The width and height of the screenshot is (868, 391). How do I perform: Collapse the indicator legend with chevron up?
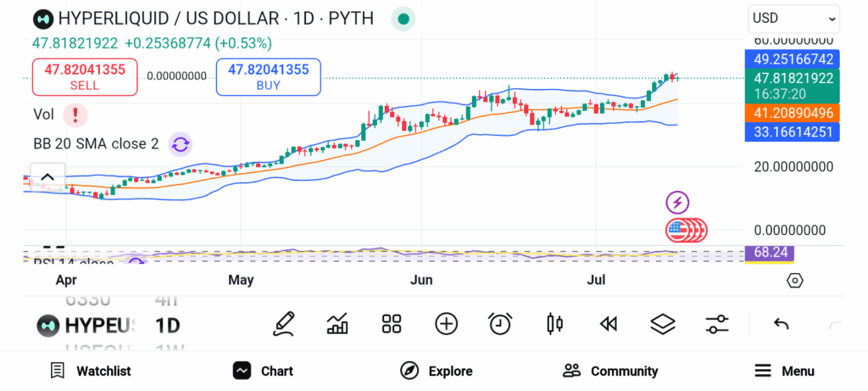(x=47, y=177)
